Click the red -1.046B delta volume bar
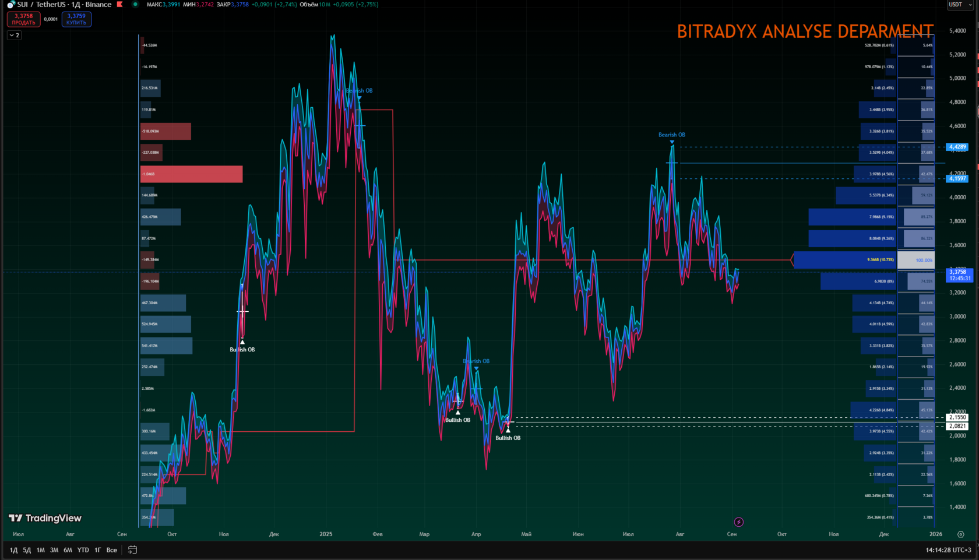Screen dimensions: 979x560 pos(192,174)
